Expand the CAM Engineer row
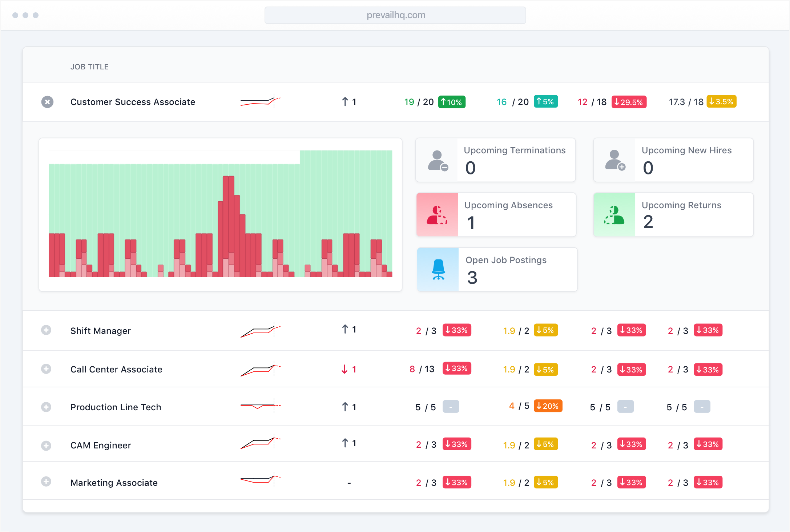Viewport: 790px width, 532px height. tap(46, 446)
